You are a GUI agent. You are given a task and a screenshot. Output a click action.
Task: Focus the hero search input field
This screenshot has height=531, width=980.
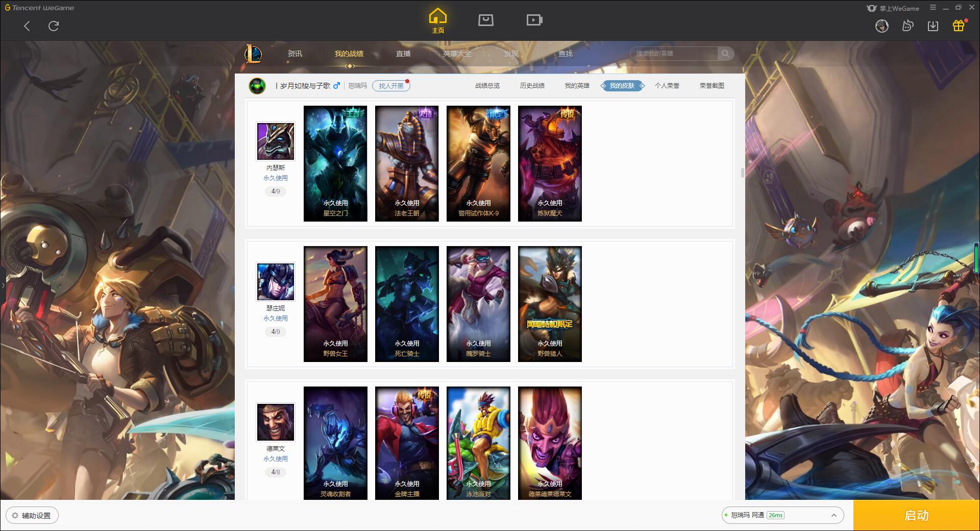click(x=674, y=54)
